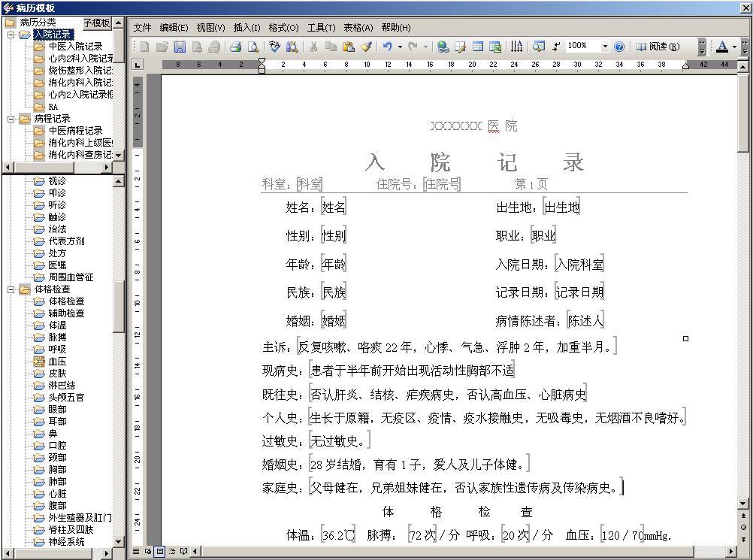
Task: Click the Print icon in toolbar
Action: 235,47
